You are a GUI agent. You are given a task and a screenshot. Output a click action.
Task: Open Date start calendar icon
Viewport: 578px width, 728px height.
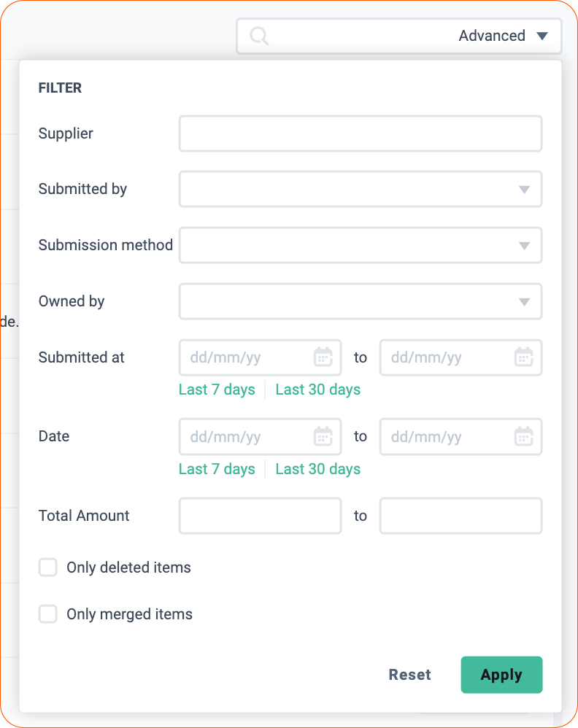click(323, 436)
